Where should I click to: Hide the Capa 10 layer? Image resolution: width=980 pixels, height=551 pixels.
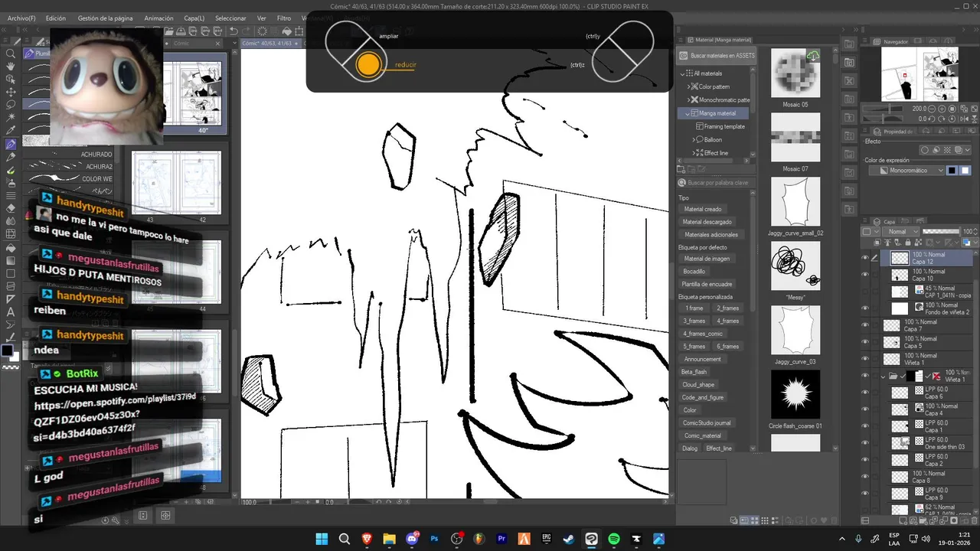pyautogui.click(x=864, y=275)
